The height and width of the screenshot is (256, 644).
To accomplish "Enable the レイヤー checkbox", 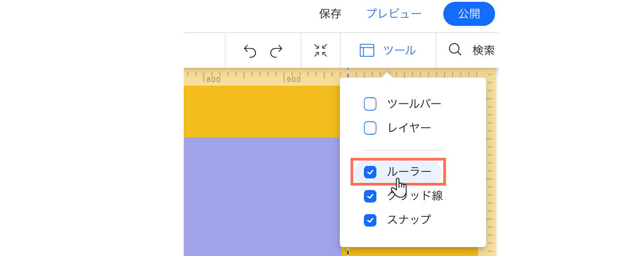I will [370, 128].
